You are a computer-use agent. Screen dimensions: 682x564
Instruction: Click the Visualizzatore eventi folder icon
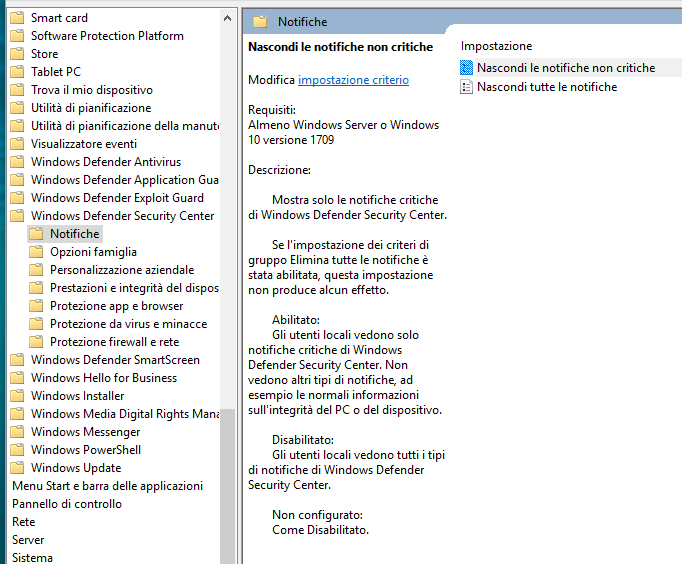(17, 144)
